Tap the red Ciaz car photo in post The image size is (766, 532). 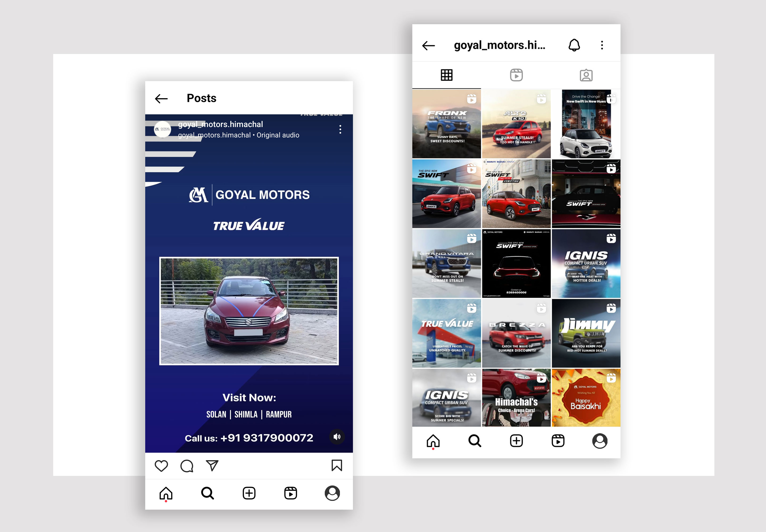pos(249,311)
